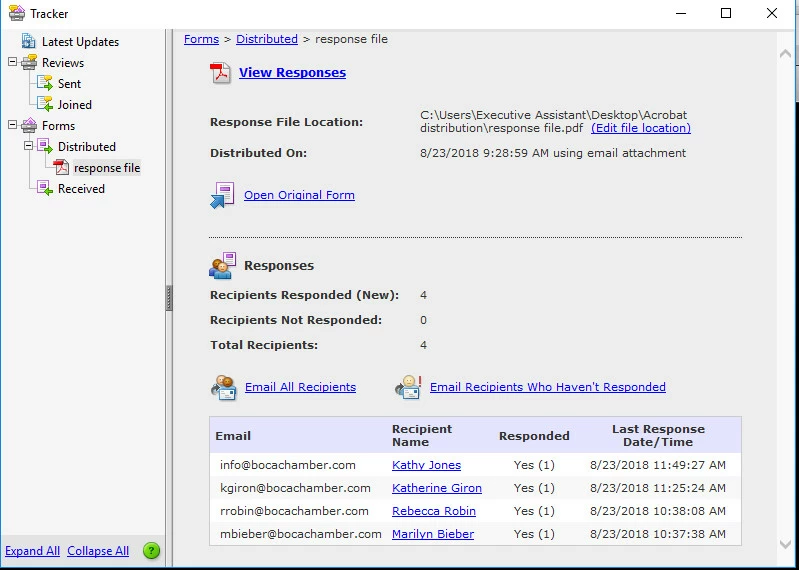Click the rrobin@bocachamber.com email cell
The height and width of the screenshot is (570, 799).
click(x=294, y=511)
